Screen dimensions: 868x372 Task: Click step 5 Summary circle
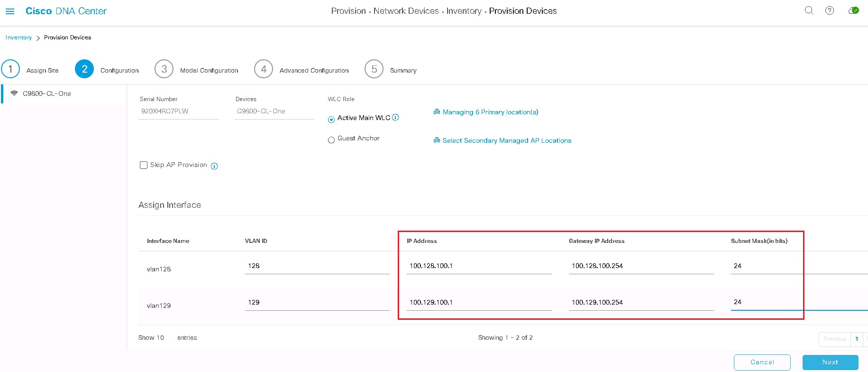click(374, 69)
